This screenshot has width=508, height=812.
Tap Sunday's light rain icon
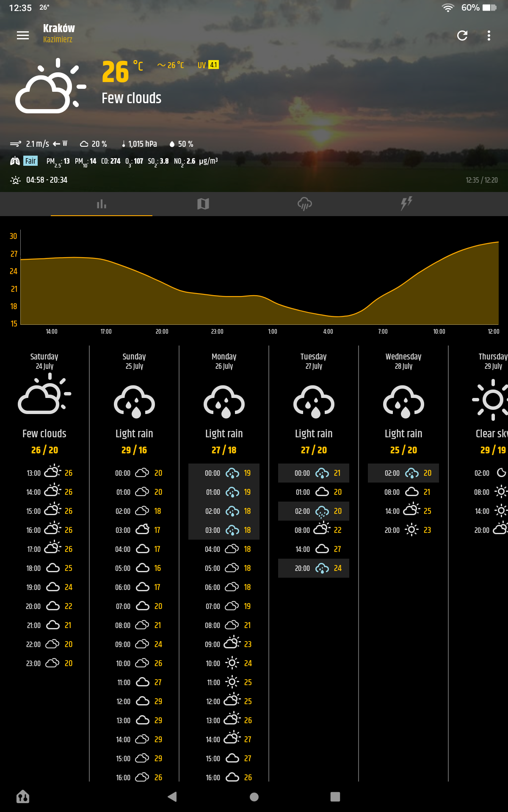(134, 402)
